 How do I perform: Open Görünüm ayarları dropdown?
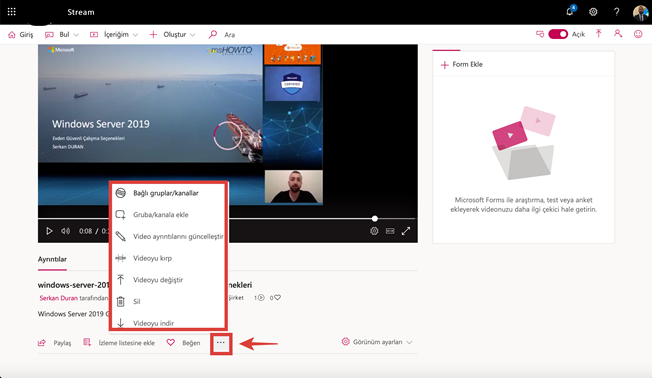(x=377, y=342)
